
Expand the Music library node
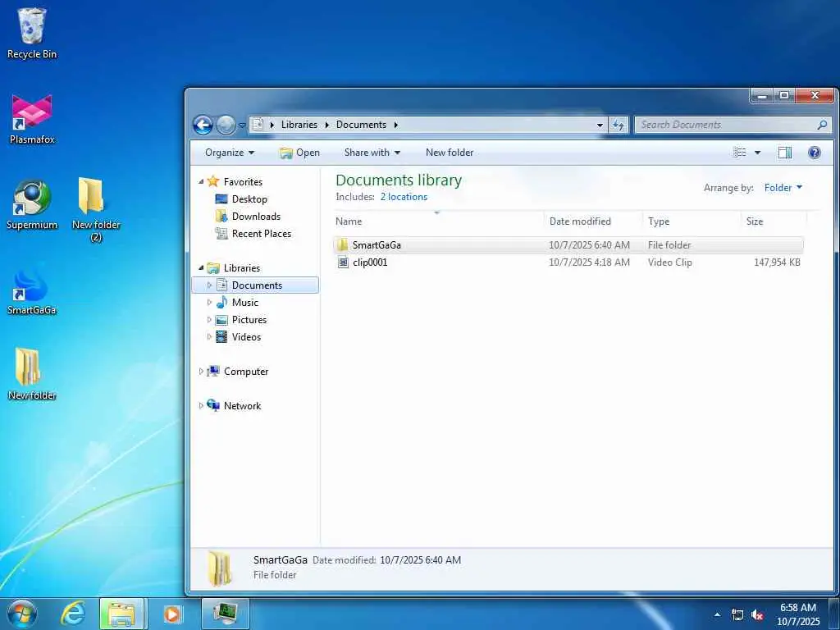(209, 302)
